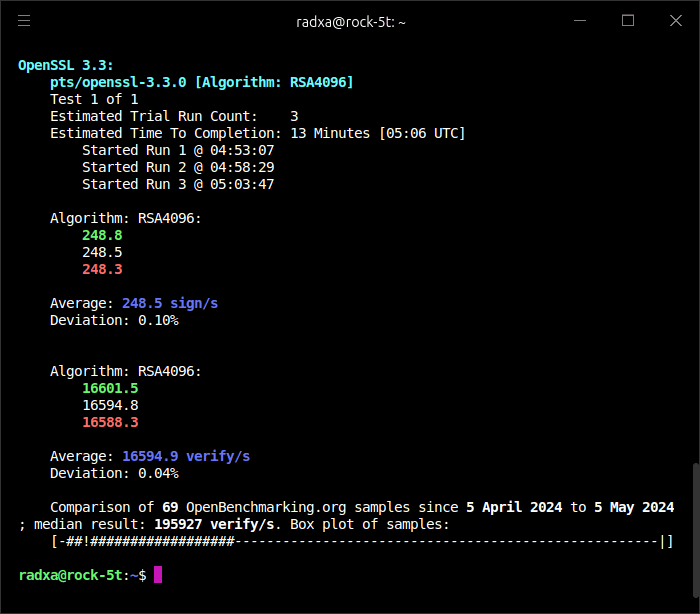
Task: Click the white value 16594.8
Action: (x=110, y=405)
